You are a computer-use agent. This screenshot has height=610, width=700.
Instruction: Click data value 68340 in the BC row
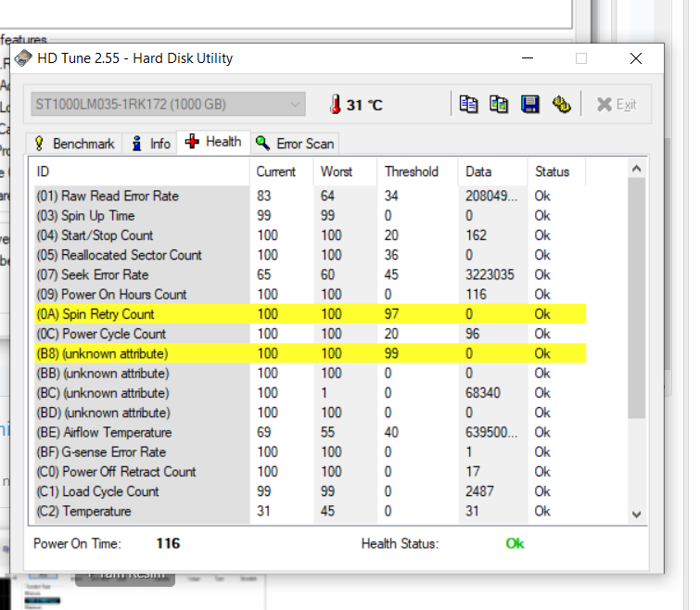483,393
